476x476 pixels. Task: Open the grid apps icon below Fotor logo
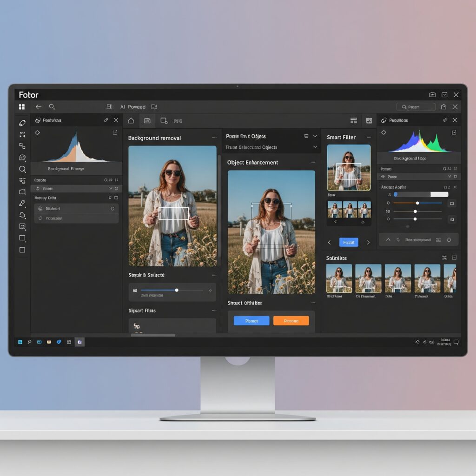tap(22, 107)
